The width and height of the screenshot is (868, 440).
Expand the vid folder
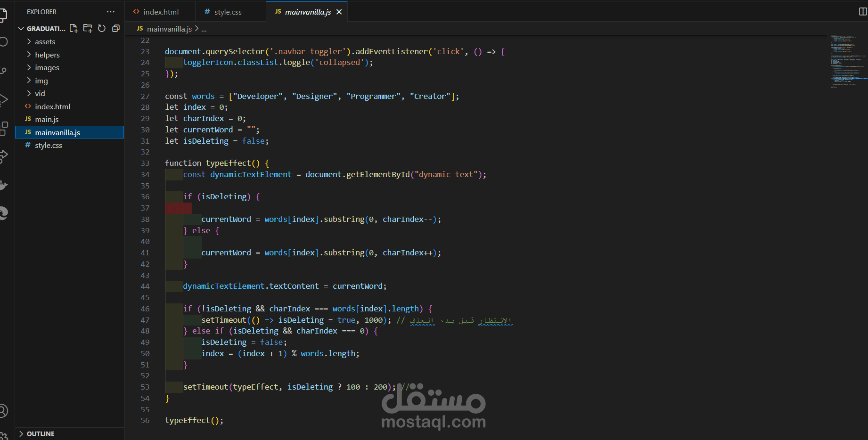click(x=29, y=93)
